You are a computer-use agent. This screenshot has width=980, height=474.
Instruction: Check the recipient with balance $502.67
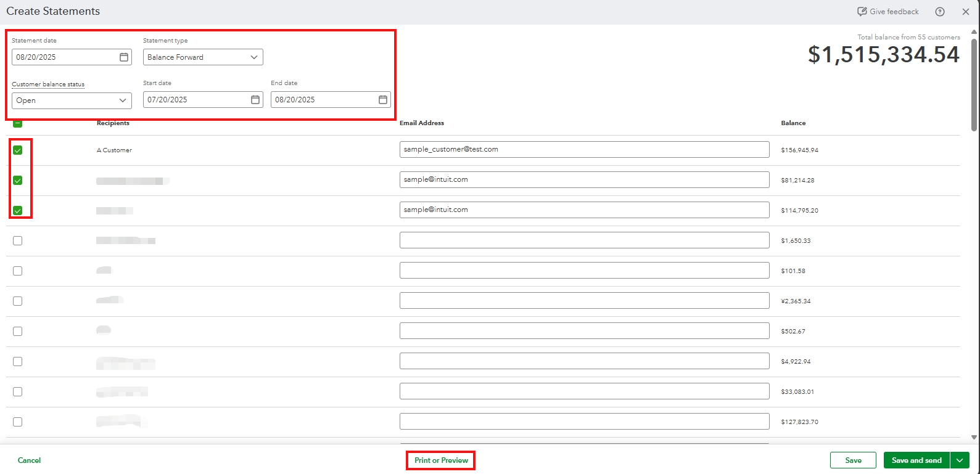[x=18, y=332]
